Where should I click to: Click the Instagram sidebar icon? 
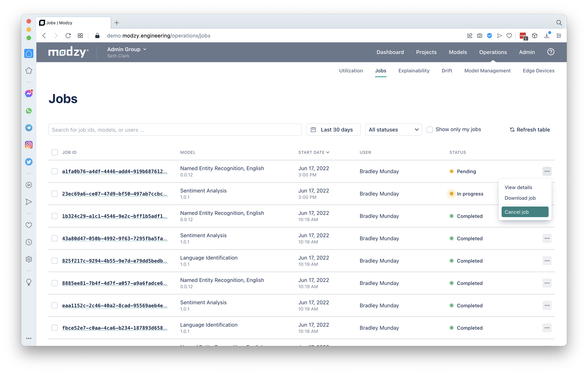coord(29,145)
